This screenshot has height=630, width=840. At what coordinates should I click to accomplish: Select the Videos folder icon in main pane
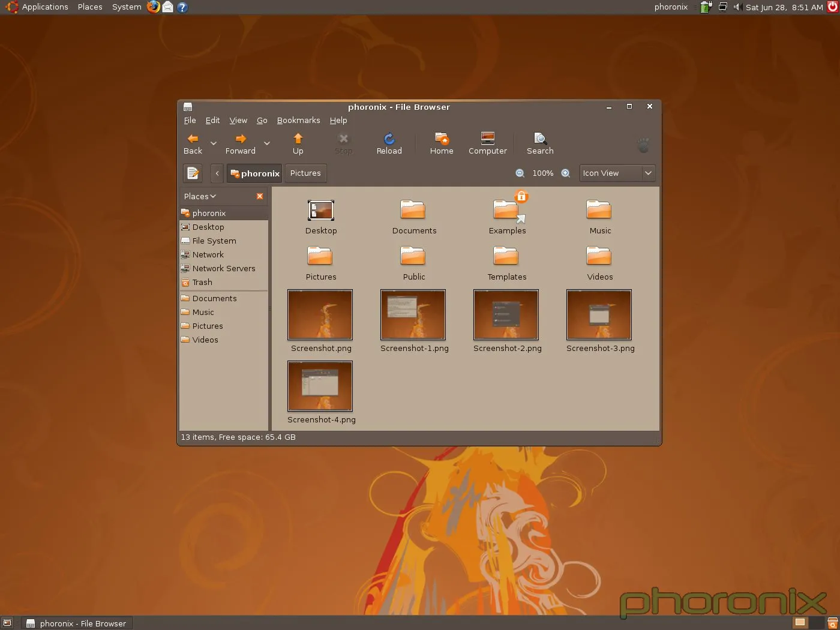(x=599, y=256)
